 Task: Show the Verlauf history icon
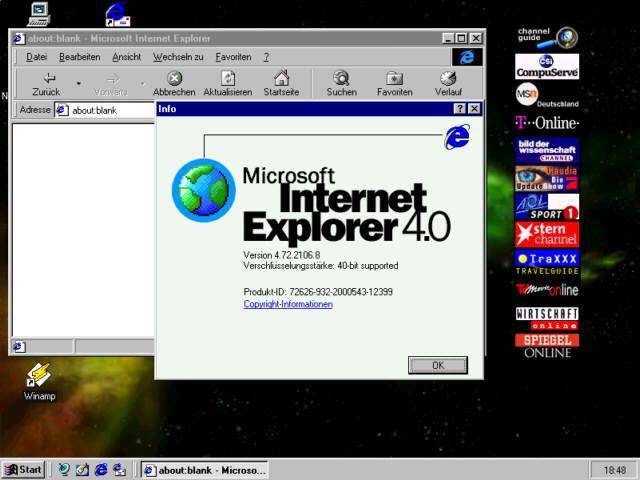coord(448,78)
